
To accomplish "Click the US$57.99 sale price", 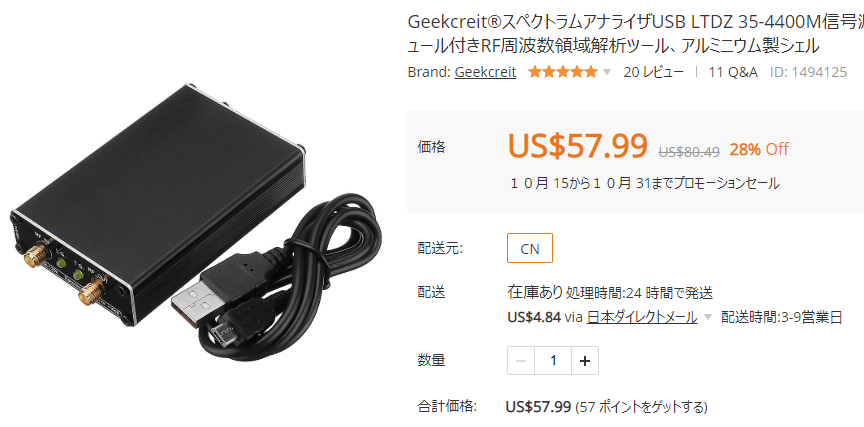I will tap(577, 147).
